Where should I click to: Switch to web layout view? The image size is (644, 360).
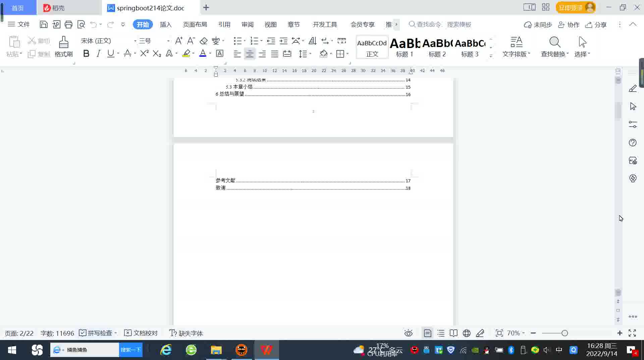click(467, 333)
